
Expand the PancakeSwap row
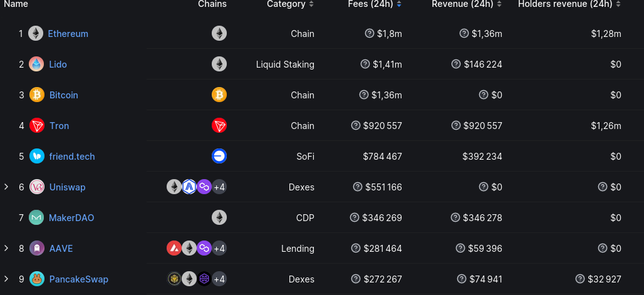coord(6,279)
